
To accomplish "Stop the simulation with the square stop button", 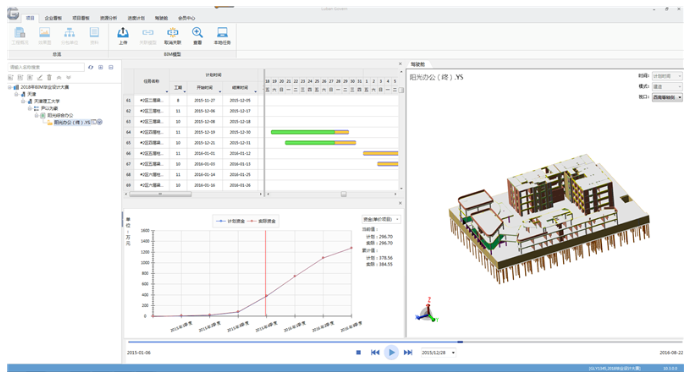I will [358, 352].
